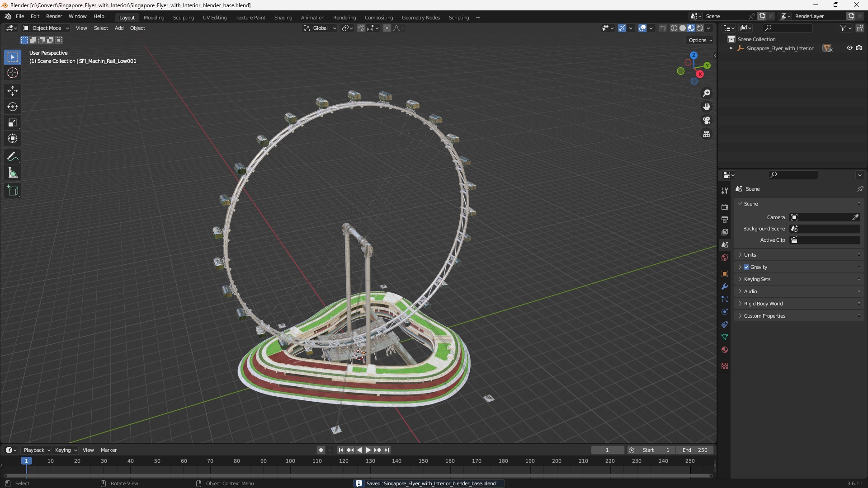The image size is (868, 488).
Task: Select the Cursor tool in the toolbar
Action: click(x=13, y=73)
